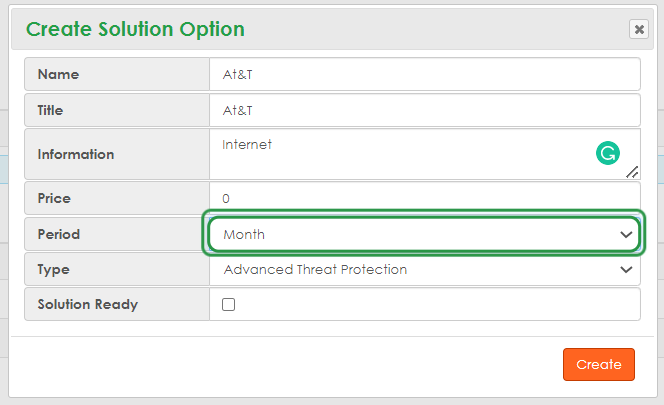Focus the Title input field
The image size is (664, 405).
[424, 110]
